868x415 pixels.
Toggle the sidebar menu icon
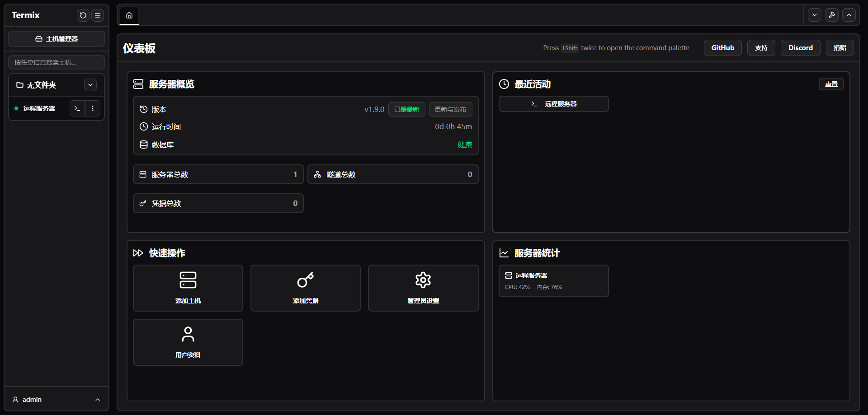98,15
